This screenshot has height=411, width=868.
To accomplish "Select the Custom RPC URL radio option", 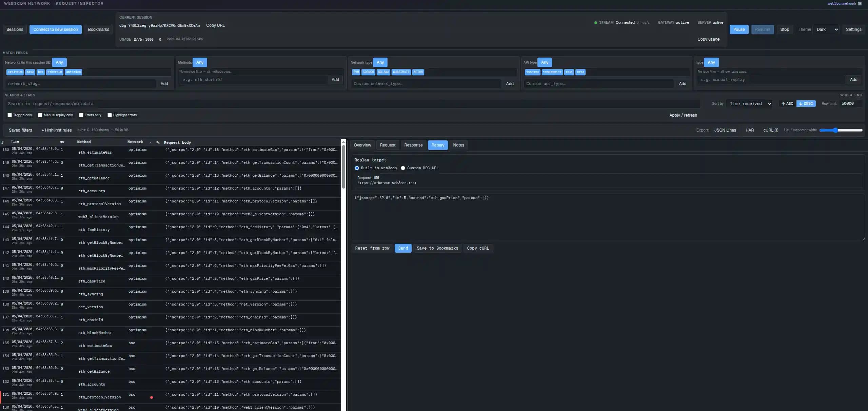I will [403, 168].
